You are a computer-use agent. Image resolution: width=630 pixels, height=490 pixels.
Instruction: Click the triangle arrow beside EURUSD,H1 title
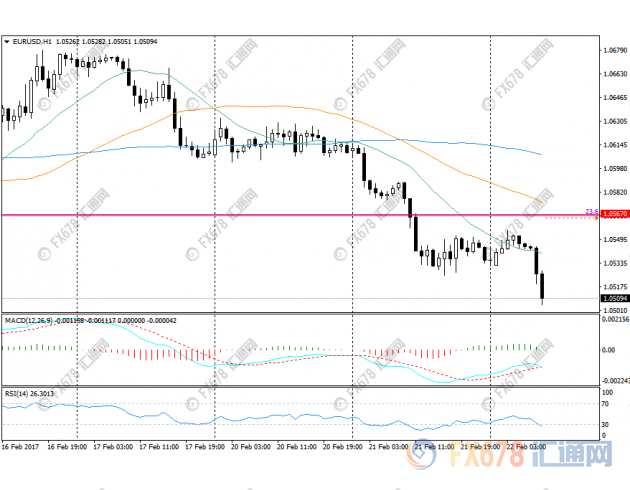coord(6,41)
